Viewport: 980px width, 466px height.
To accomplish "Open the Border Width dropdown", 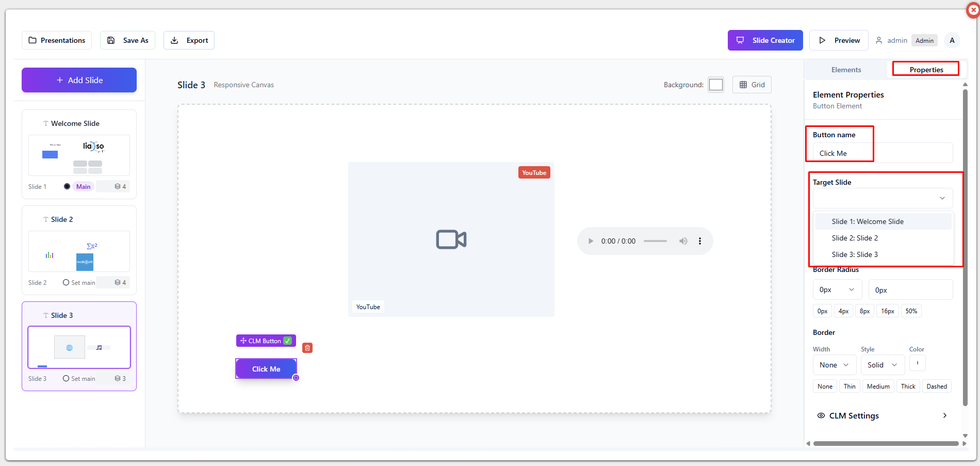I will pyautogui.click(x=834, y=365).
